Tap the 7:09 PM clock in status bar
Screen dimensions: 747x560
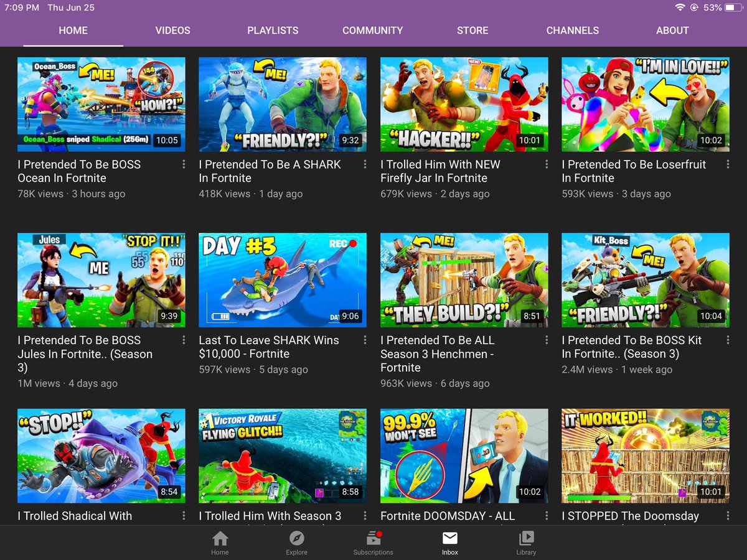[x=21, y=7]
